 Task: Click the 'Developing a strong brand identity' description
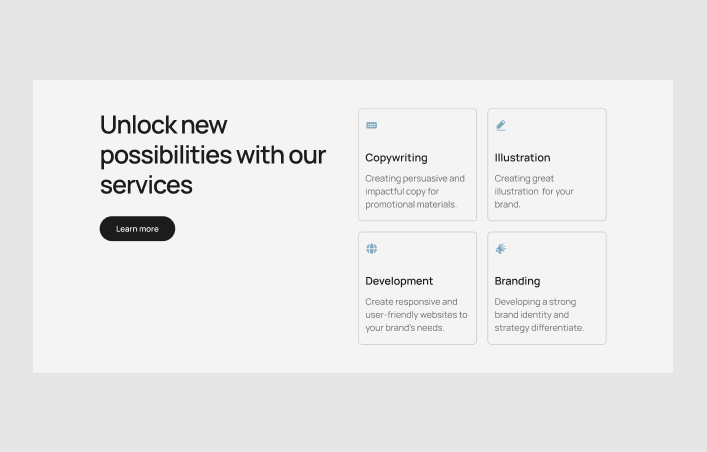tap(539, 314)
